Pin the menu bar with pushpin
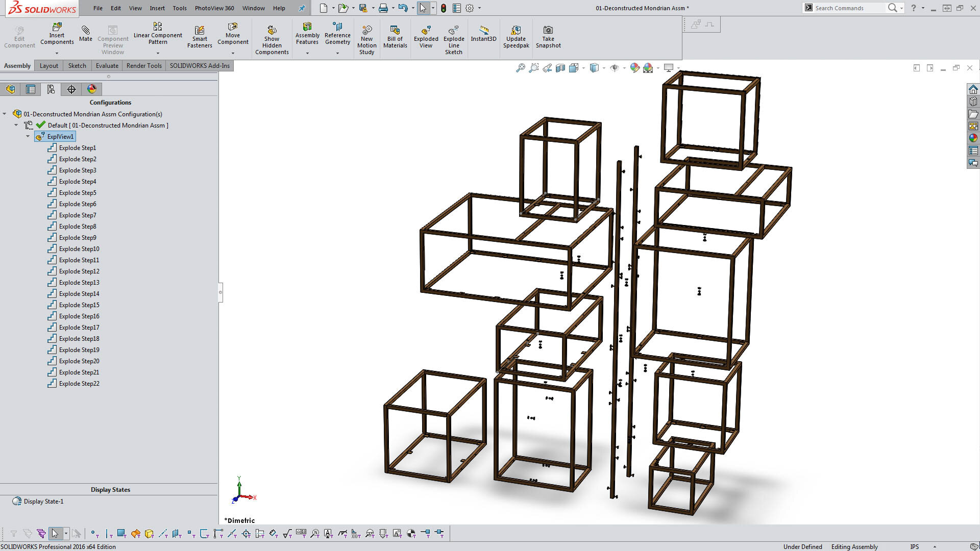The height and width of the screenshot is (551, 980). coord(302,8)
